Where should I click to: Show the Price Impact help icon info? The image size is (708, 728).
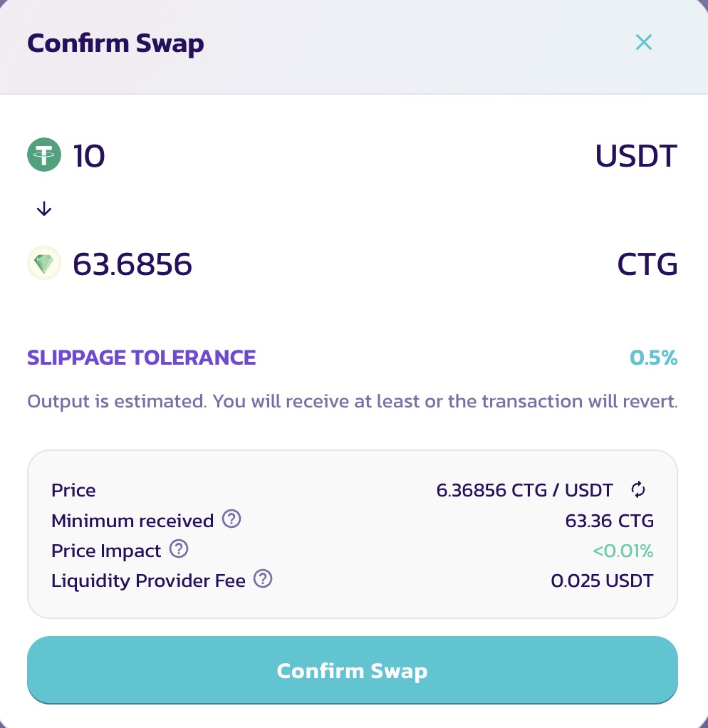click(x=179, y=549)
